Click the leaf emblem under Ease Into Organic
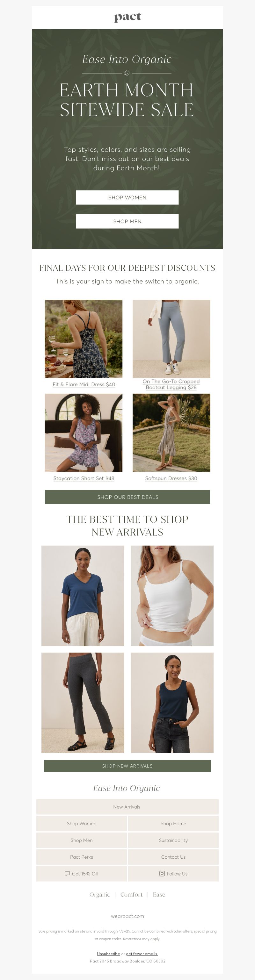 127,73
